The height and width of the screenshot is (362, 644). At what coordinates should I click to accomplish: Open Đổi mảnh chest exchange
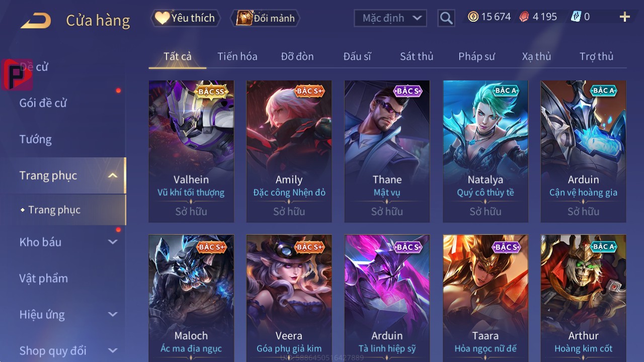[x=265, y=18]
